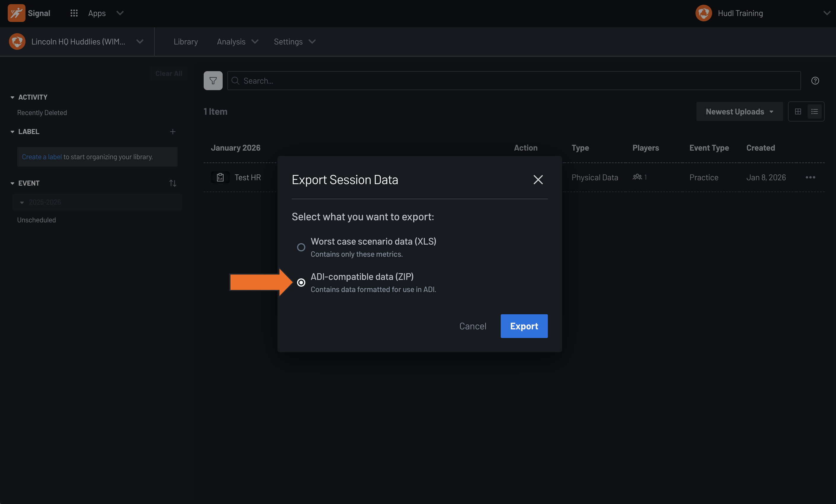This screenshot has height=504, width=836.
Task: Click the Clear All button
Action: 169,73
